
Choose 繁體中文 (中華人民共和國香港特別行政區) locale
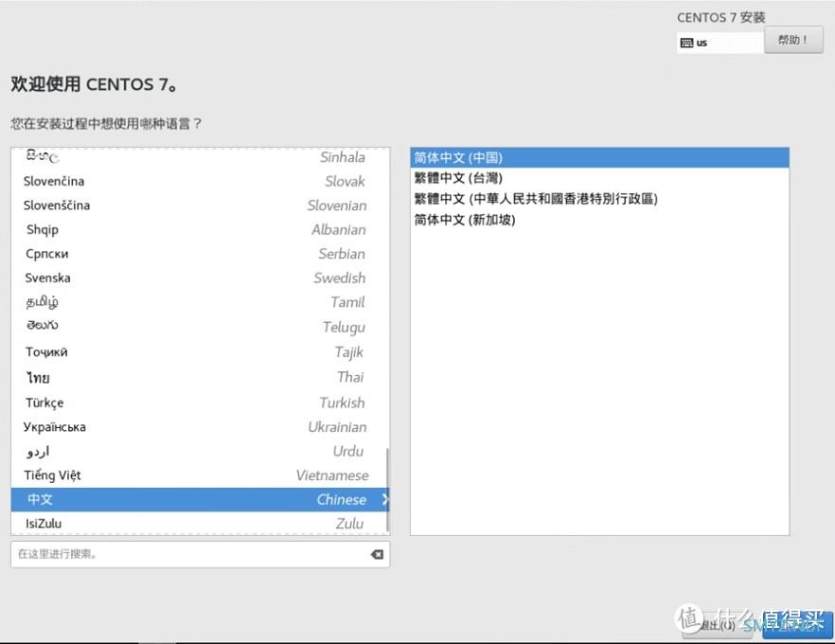(599, 199)
